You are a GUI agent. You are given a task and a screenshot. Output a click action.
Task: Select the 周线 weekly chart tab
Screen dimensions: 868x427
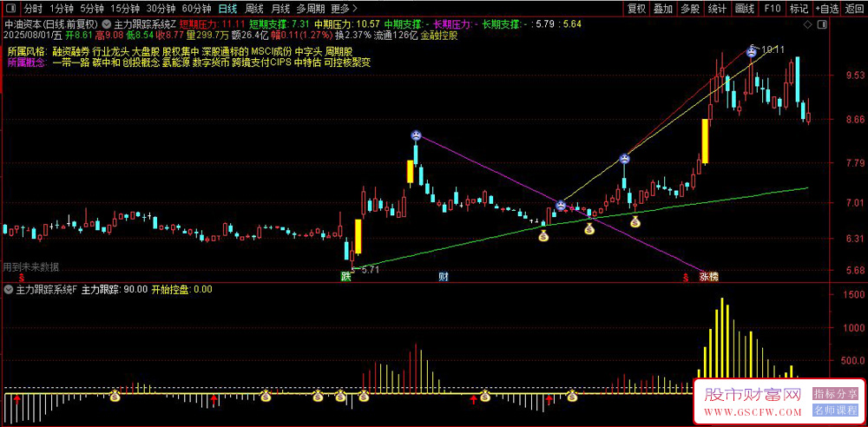(254, 9)
